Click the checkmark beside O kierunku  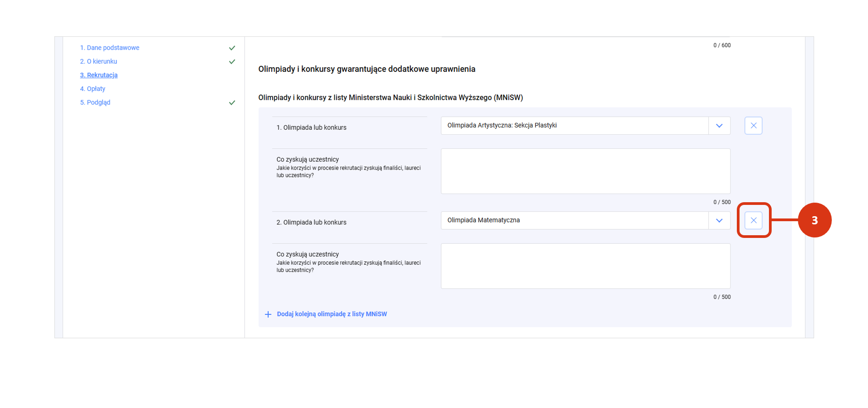click(x=232, y=62)
